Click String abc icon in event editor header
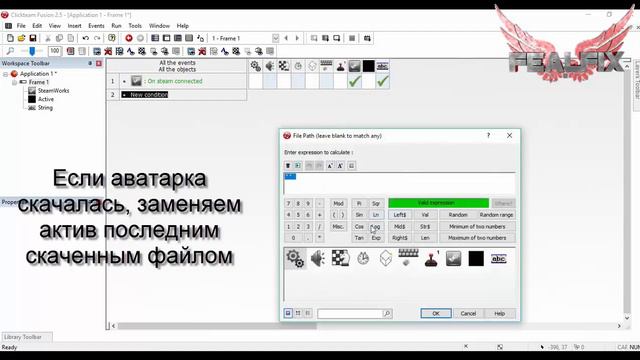Viewport: 640px width, 360px height. point(382,66)
